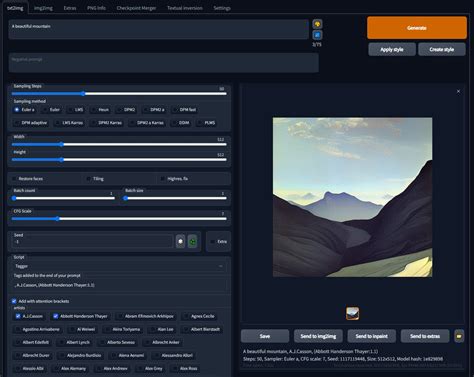Click the orange Generate button
The width and height of the screenshot is (474, 377).
coord(417,28)
